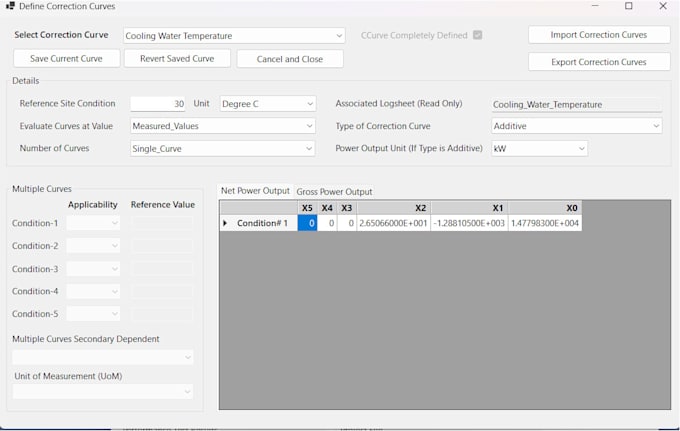The width and height of the screenshot is (680, 431).
Task: Click the Save Current Curve button
Action: pyautogui.click(x=66, y=59)
